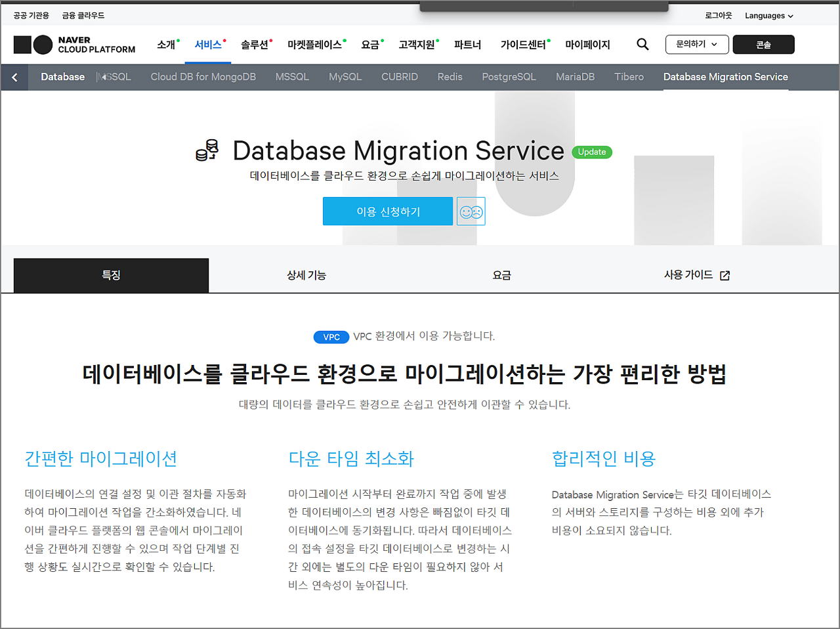Select the Redis service tab
The width and height of the screenshot is (840, 629).
pos(450,77)
